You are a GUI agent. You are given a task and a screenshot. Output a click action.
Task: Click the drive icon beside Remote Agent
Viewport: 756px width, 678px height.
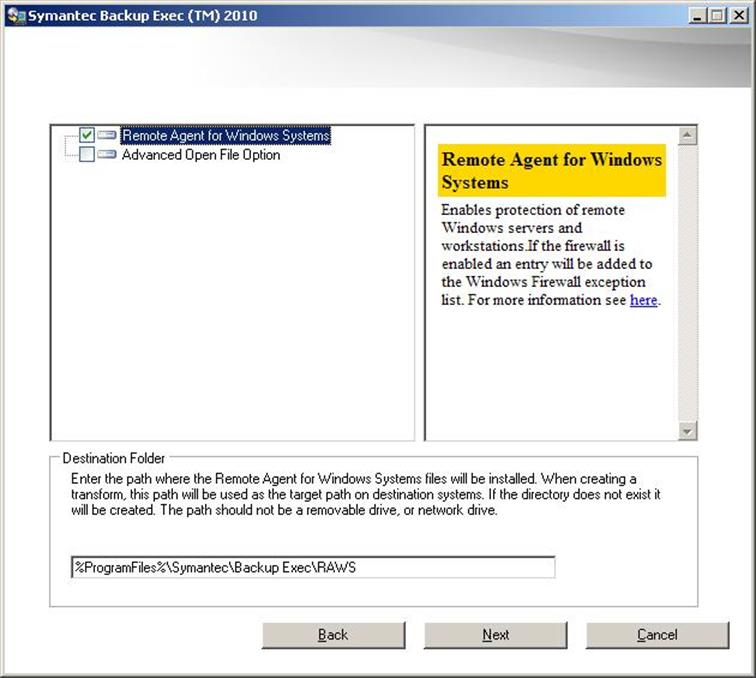point(107,135)
